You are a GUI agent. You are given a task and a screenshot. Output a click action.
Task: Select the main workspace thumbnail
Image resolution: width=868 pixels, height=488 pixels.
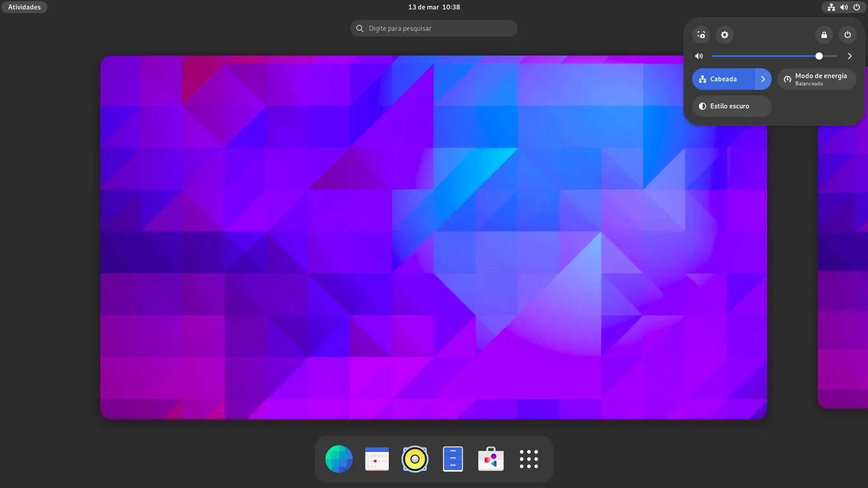click(434, 238)
